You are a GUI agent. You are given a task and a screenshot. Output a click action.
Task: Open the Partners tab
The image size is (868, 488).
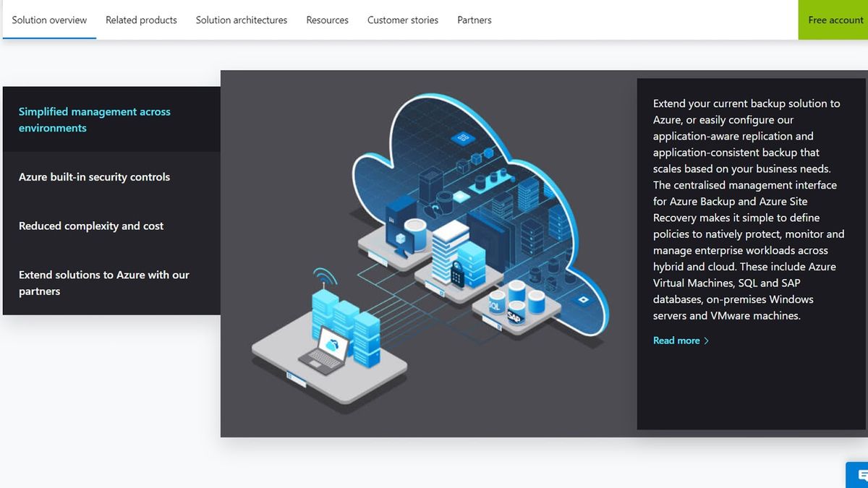(474, 20)
